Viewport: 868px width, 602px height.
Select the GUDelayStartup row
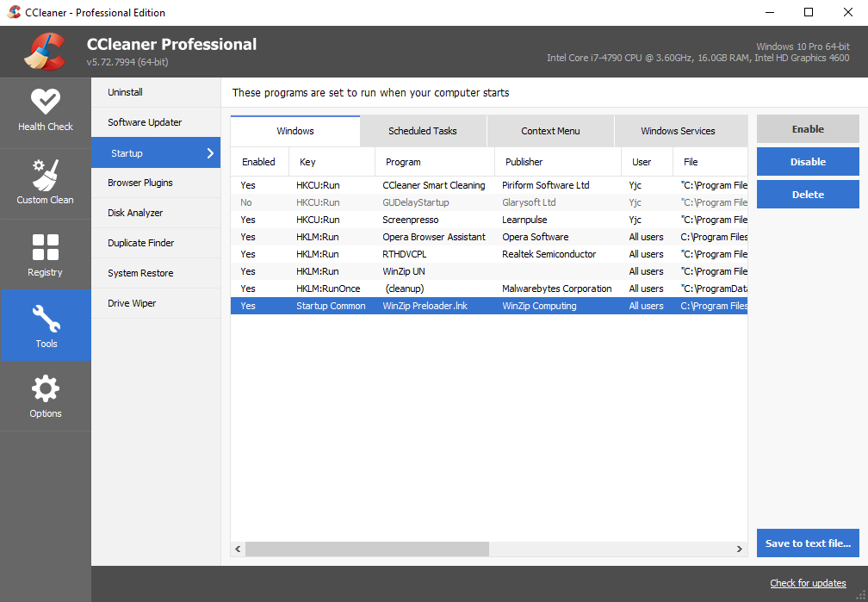[489, 202]
